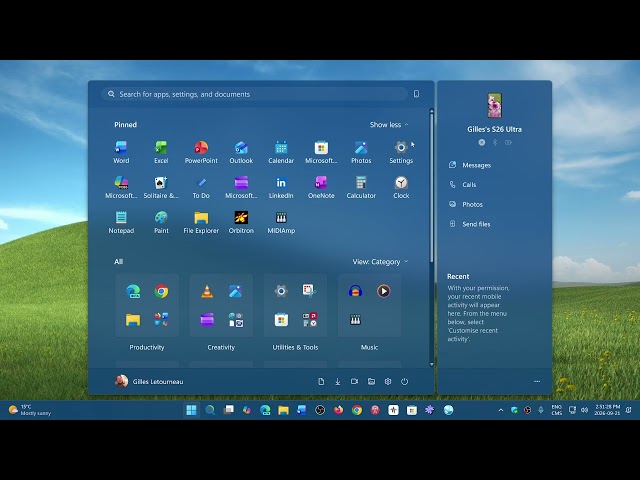Open Task View on the taskbar
Screen dimensions: 640x480
click(229, 410)
